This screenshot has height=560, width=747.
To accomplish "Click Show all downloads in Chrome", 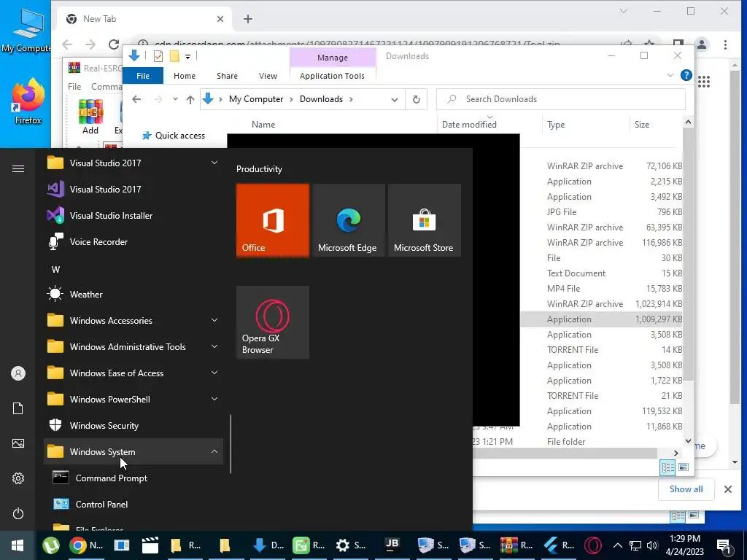I will (x=686, y=489).
